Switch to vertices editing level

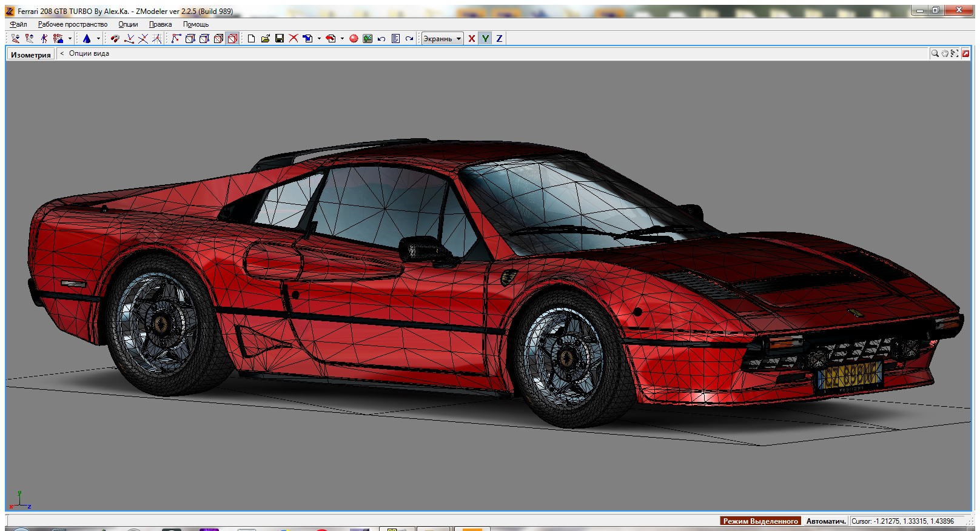tap(176, 38)
